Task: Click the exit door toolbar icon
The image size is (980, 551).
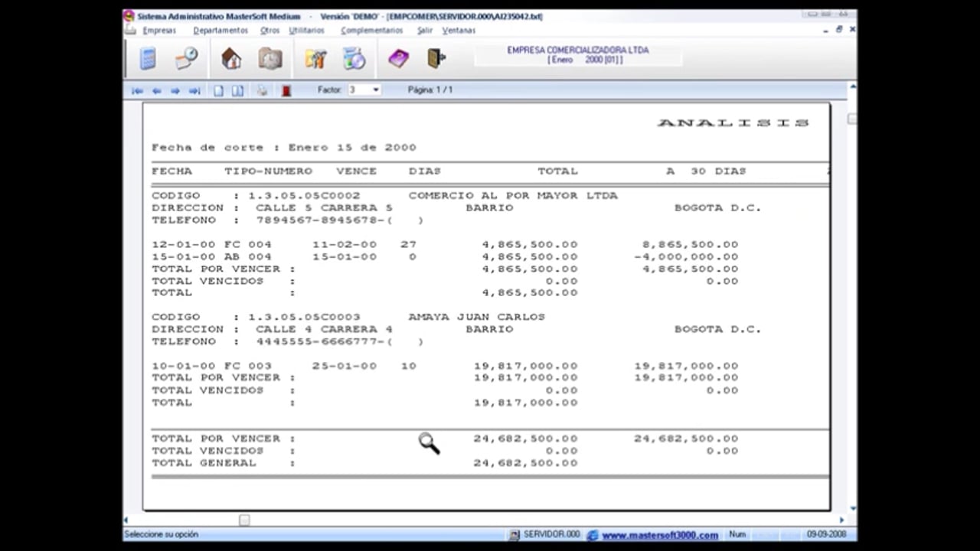Action: 436,58
